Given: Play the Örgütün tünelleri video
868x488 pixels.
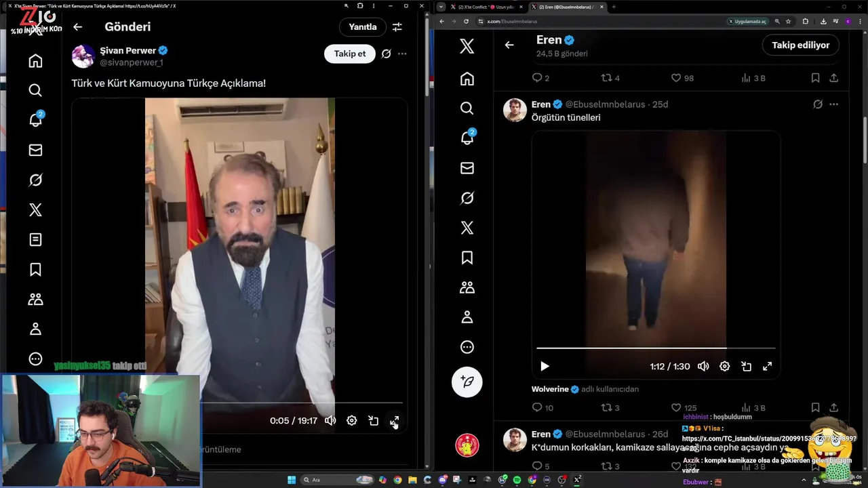Looking at the screenshot, I should pos(545,366).
